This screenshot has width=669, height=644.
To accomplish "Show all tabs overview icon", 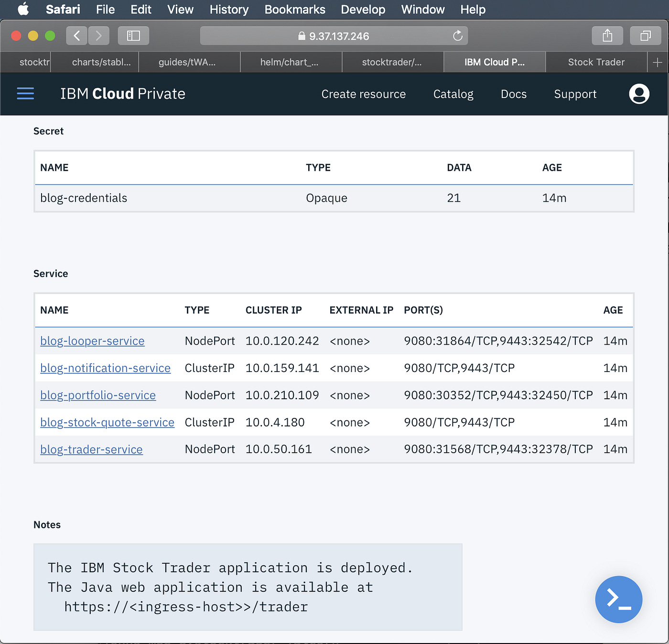I will [x=646, y=36].
